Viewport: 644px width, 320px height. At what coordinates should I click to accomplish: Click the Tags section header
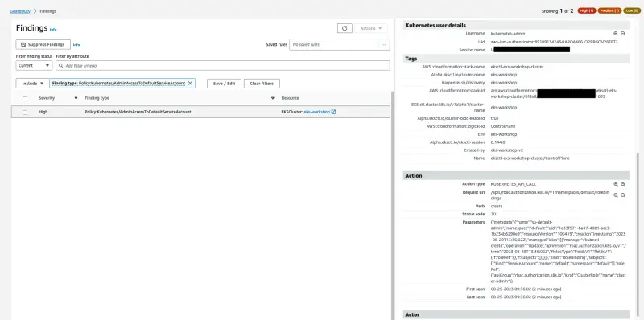click(515, 59)
